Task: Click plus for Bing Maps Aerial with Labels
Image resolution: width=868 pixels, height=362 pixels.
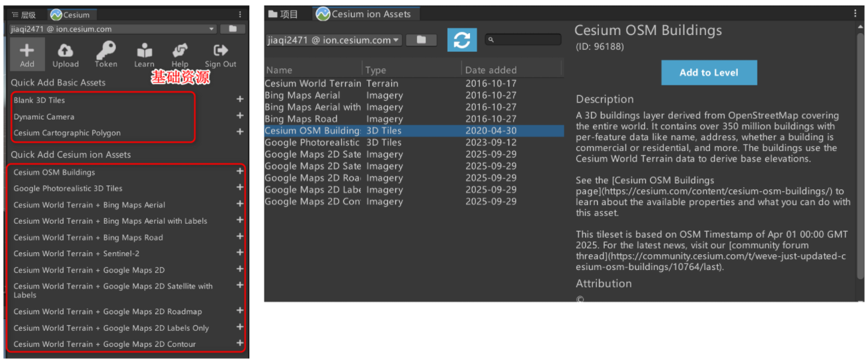Action: tap(240, 220)
